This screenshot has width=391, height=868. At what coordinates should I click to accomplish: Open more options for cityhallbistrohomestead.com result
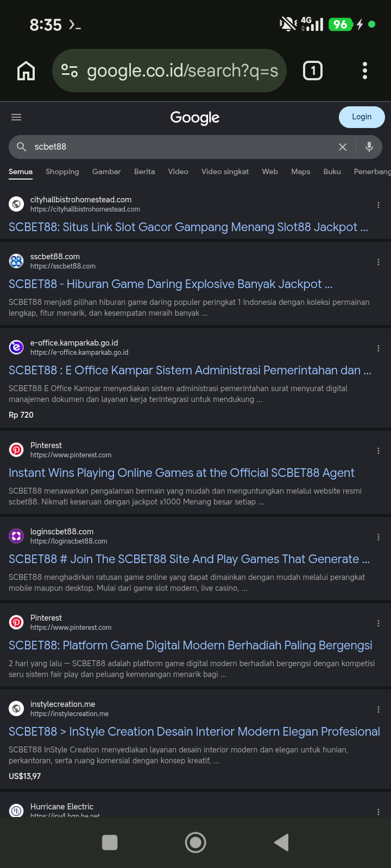(x=379, y=205)
